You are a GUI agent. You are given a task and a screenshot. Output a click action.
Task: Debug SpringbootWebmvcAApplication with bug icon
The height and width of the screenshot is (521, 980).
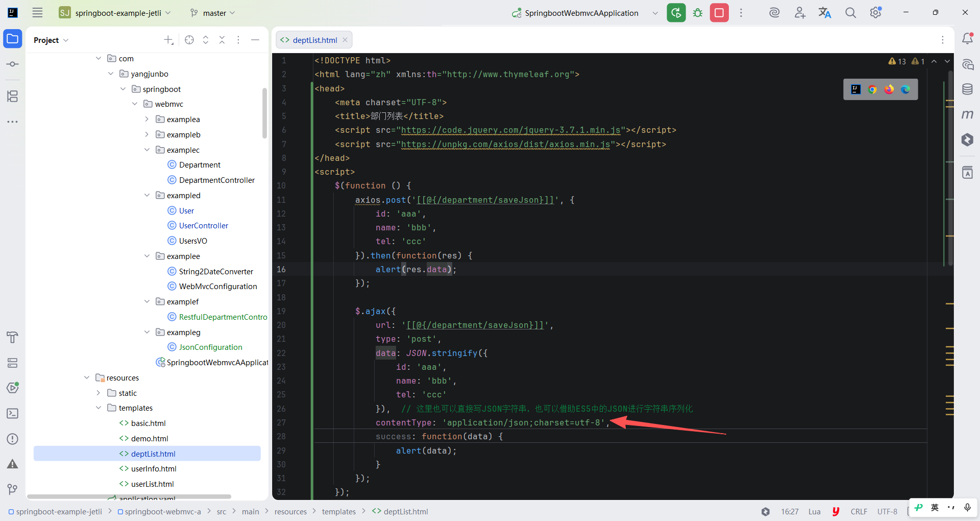pos(698,13)
